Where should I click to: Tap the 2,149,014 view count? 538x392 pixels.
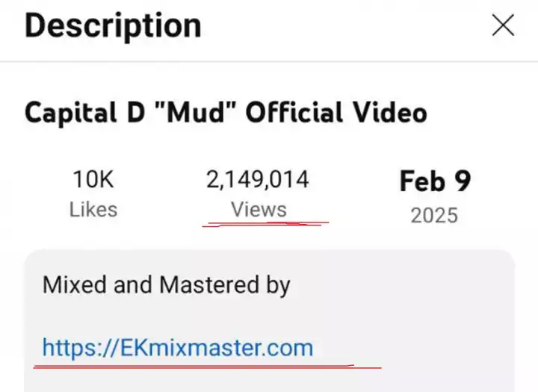click(258, 179)
